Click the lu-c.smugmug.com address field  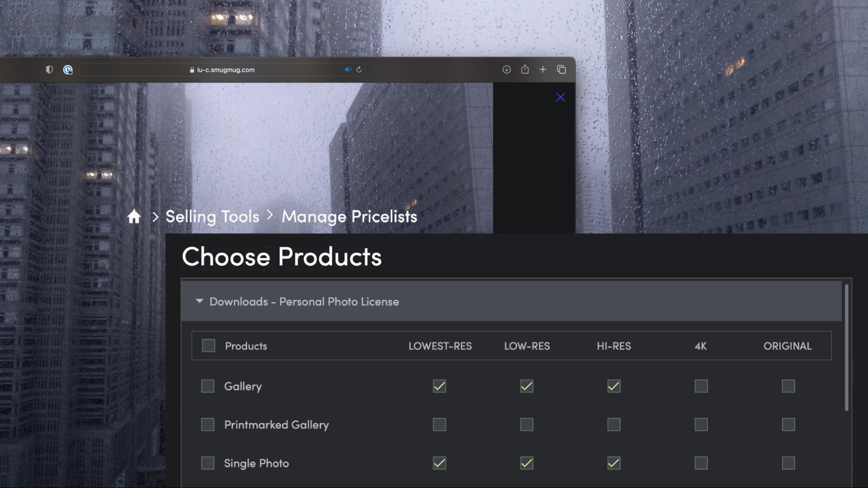(225, 69)
